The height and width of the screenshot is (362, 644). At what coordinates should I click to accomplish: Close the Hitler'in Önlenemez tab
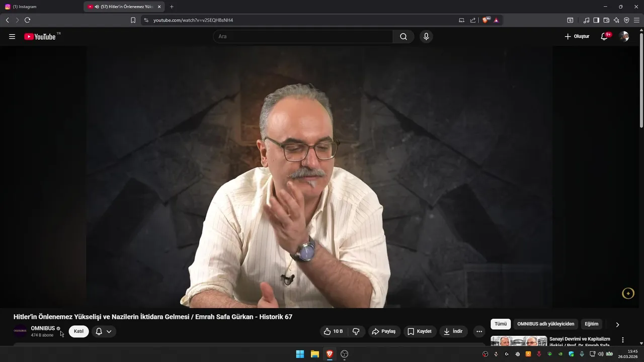159,7
